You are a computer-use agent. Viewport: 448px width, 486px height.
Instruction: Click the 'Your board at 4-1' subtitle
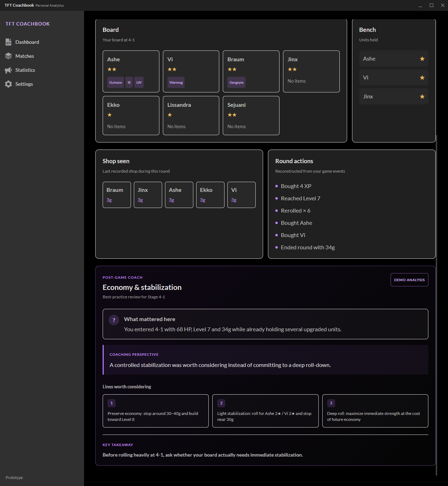[118, 40]
